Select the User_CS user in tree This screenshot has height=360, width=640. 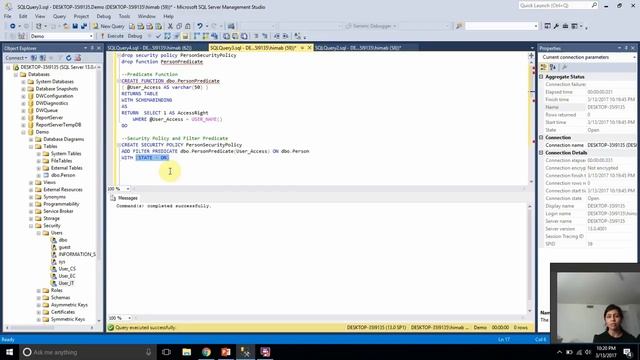[67, 269]
